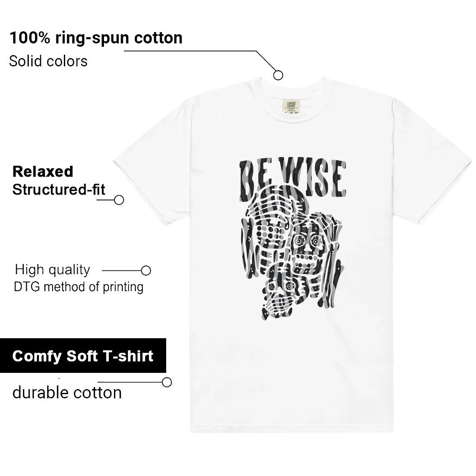The image size is (476, 476).
Task: Click the Solid colors text
Action: tap(48, 61)
